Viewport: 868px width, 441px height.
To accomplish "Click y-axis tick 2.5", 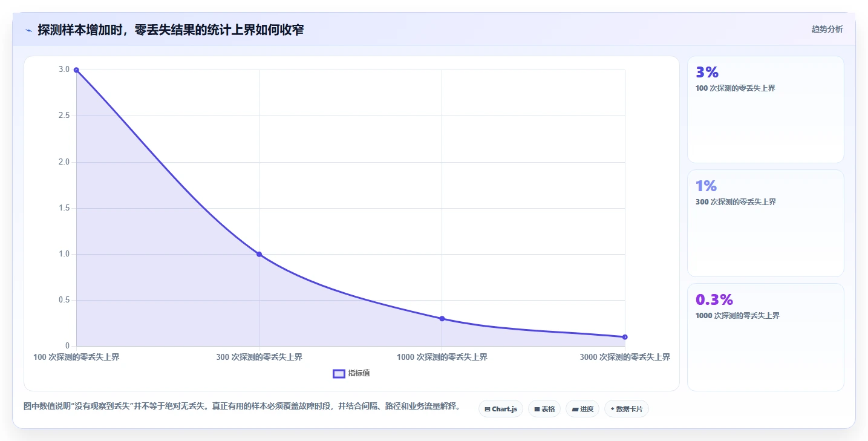I will (64, 116).
